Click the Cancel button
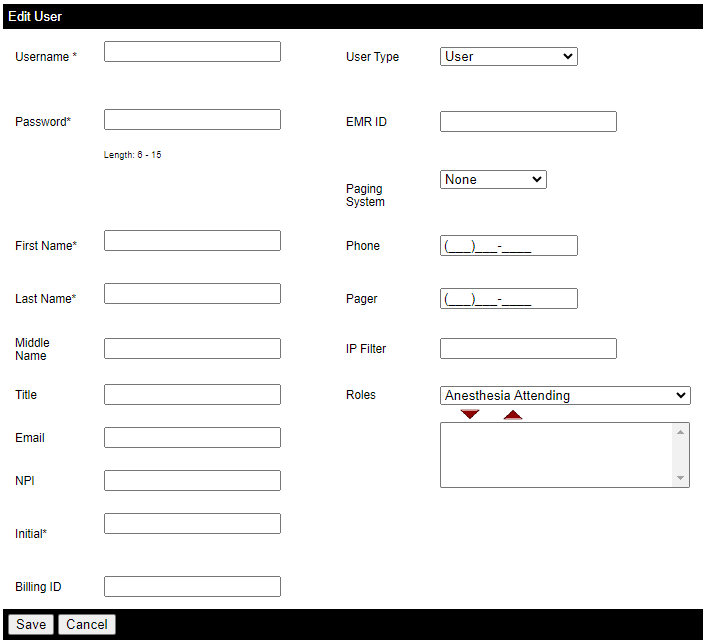Viewport: 705px width, 643px height. pyautogui.click(x=87, y=625)
